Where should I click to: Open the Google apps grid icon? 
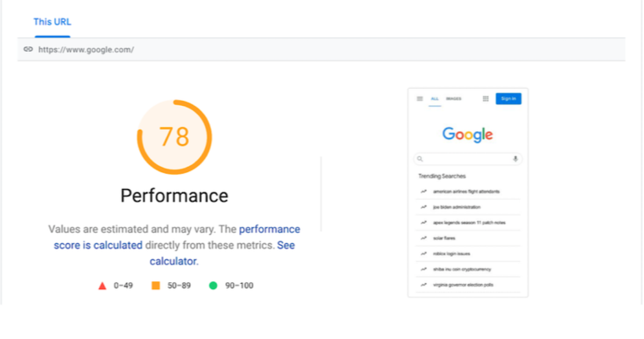coord(486,98)
